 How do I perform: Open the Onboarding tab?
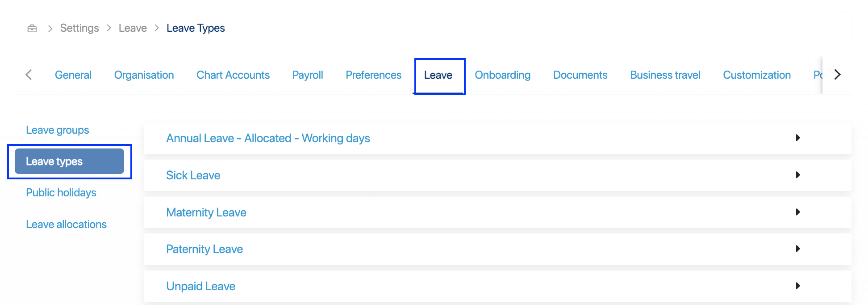pos(502,75)
